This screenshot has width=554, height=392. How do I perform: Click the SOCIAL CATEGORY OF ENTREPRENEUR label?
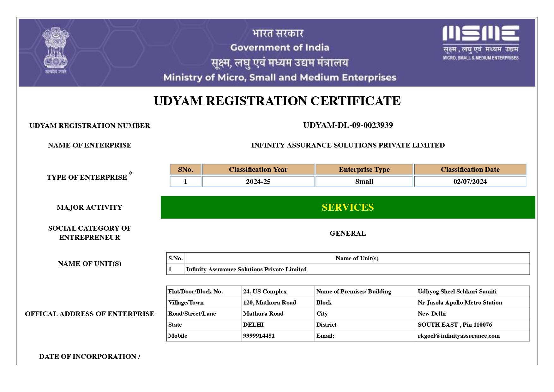pos(90,233)
